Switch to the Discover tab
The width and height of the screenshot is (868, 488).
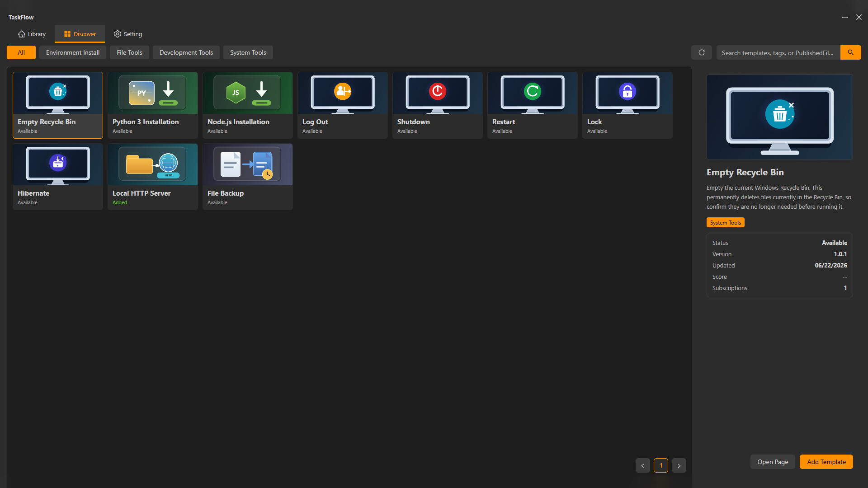[80, 34]
